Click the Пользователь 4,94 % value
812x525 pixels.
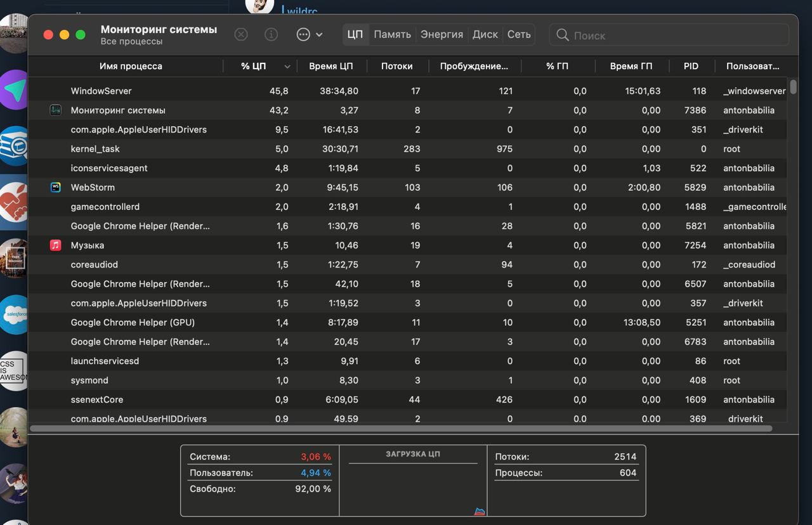(316, 473)
